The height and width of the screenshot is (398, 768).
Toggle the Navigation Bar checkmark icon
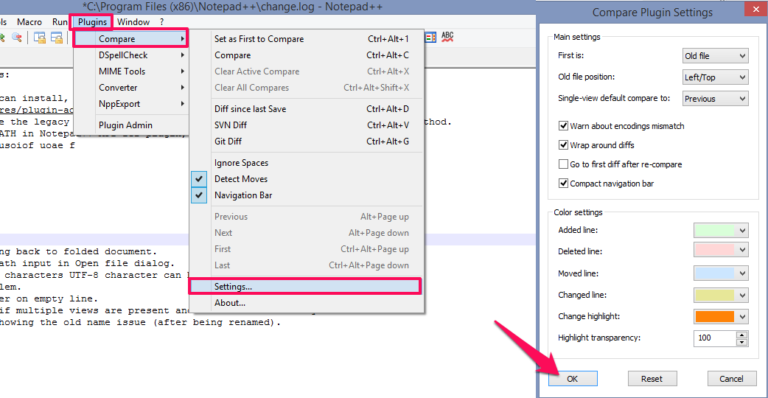point(198,195)
